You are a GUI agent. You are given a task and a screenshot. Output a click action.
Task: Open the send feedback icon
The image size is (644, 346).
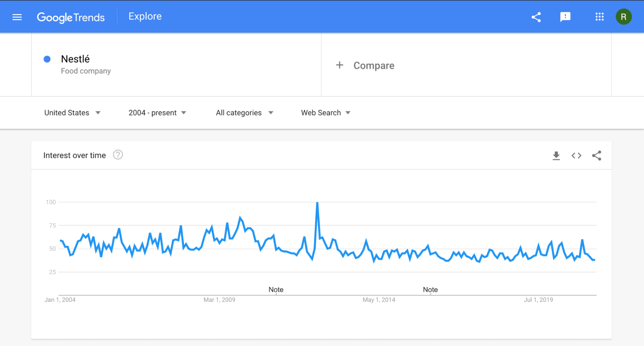[565, 17]
